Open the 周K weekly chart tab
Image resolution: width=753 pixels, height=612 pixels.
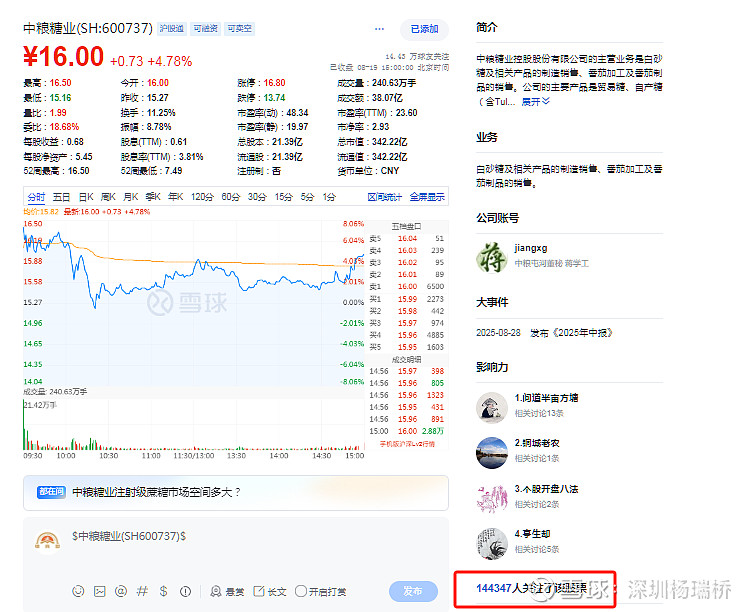tap(108, 196)
